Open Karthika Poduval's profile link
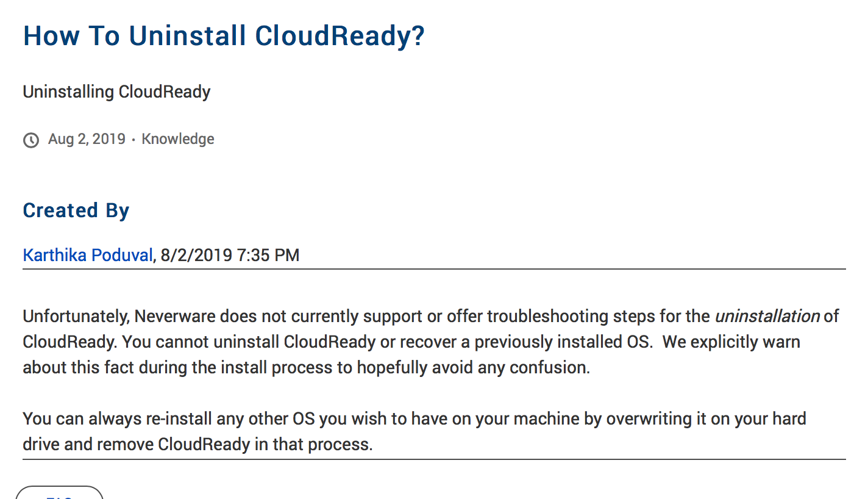868x499 pixels. [x=87, y=254]
